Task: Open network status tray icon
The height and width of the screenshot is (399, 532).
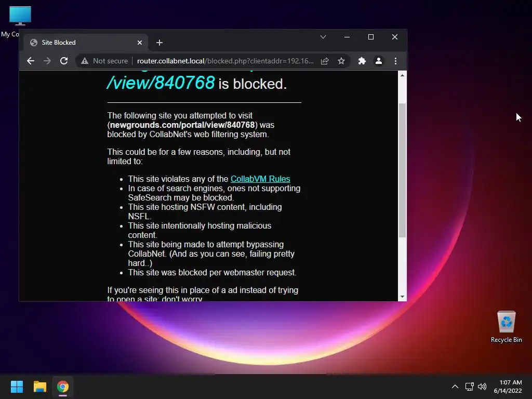Action: click(x=469, y=387)
